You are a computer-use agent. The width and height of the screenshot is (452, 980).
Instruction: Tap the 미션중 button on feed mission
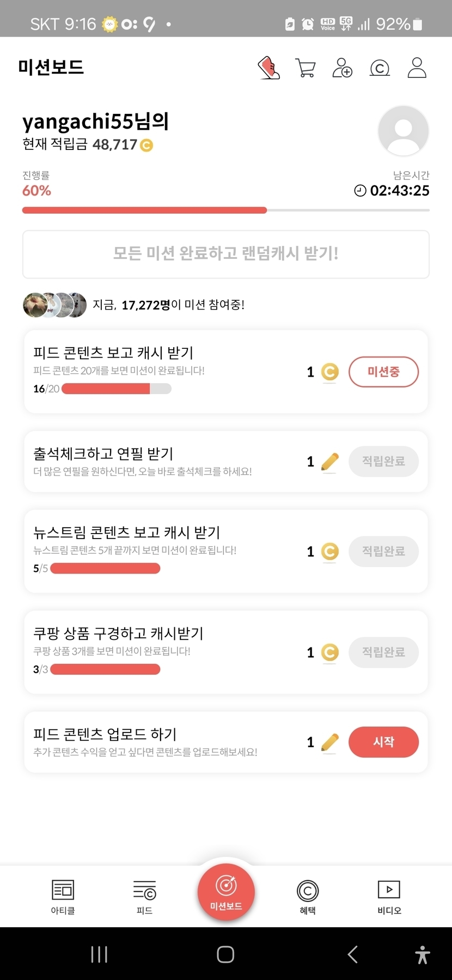[383, 372]
